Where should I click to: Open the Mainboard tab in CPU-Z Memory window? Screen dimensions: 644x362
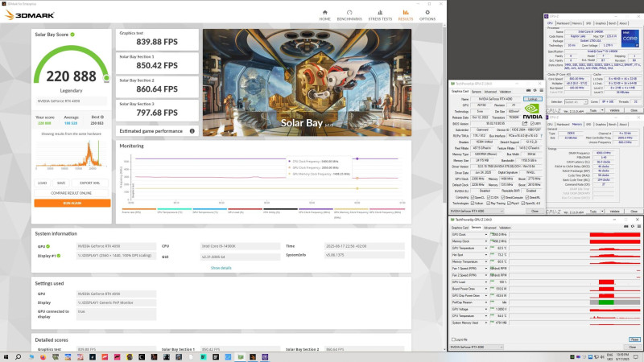point(563,124)
